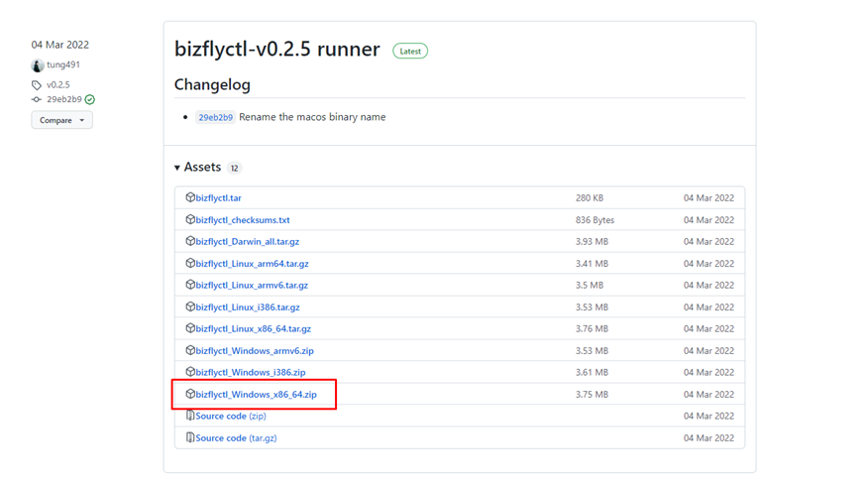Click zip file icon beside Source code (tar.gz)
This screenshot has height=488, width=868.
pyautogui.click(x=190, y=437)
